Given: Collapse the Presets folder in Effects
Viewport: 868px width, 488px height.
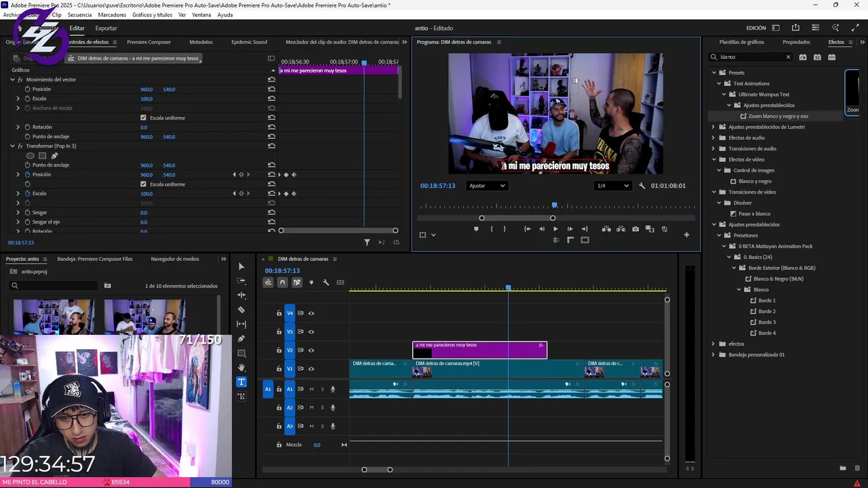Looking at the screenshot, I should pyautogui.click(x=713, y=73).
